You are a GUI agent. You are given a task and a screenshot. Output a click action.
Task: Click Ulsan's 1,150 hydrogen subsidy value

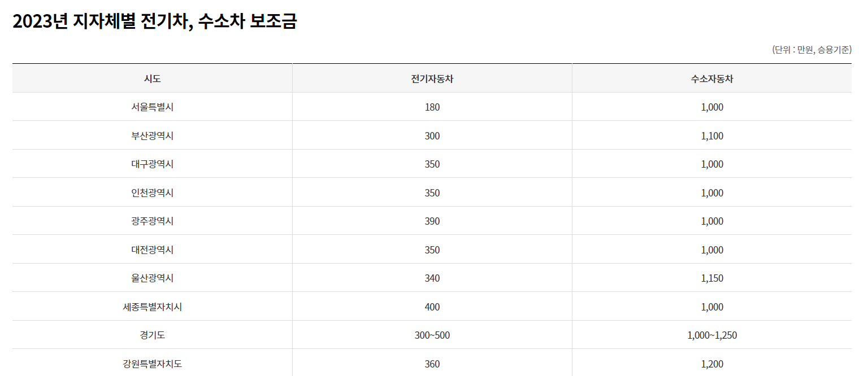click(x=712, y=278)
